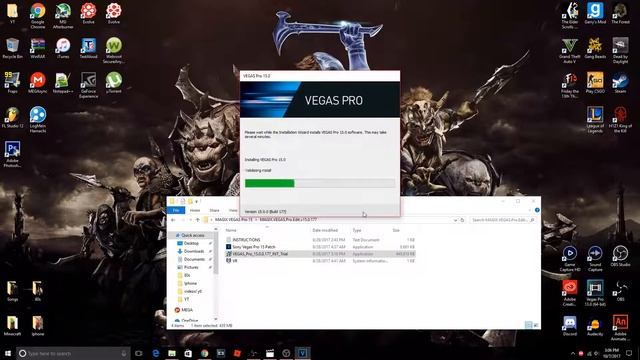This screenshot has height=360, width=640.
Task: Launch Adobe Photoshop desktop shortcut
Action: click(x=12, y=154)
